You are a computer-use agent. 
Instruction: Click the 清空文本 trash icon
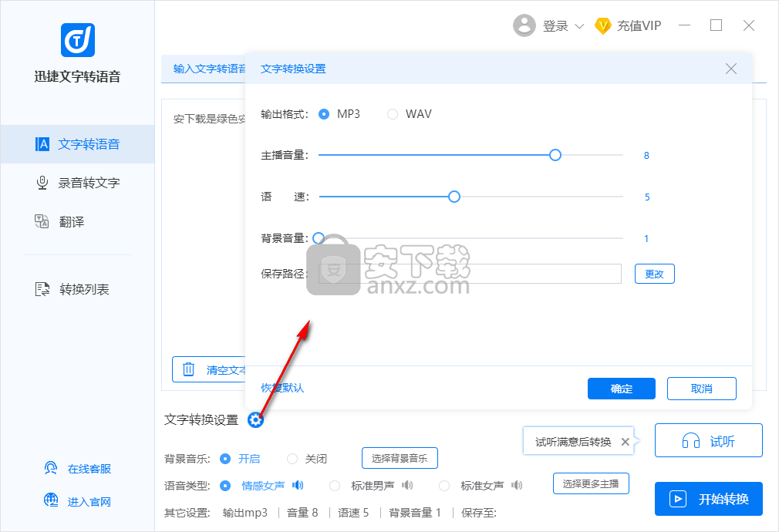(188, 369)
